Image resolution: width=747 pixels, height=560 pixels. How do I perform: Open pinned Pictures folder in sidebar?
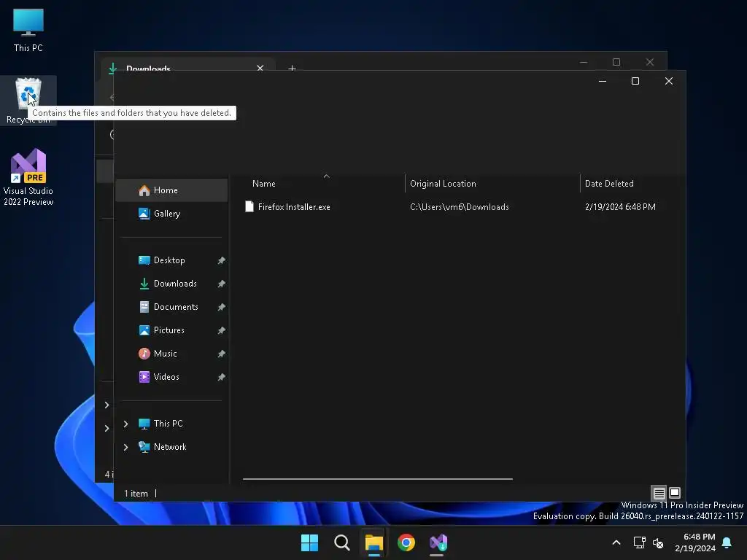pyautogui.click(x=171, y=330)
